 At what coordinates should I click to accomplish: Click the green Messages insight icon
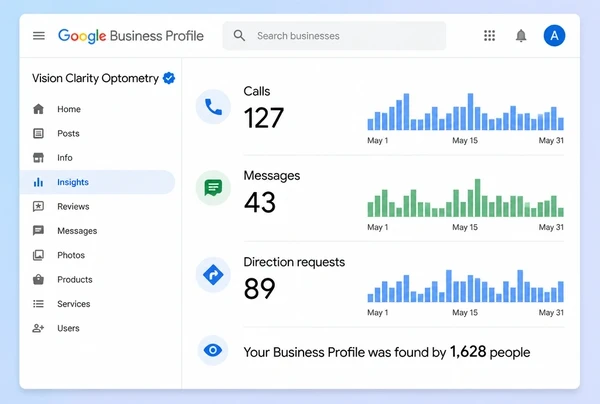tap(213, 188)
